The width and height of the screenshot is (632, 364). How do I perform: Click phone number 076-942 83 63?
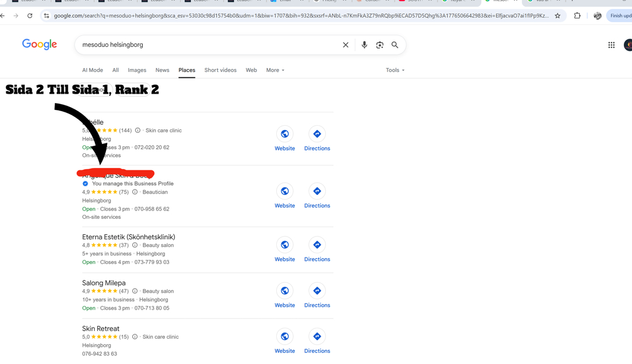[99, 353]
